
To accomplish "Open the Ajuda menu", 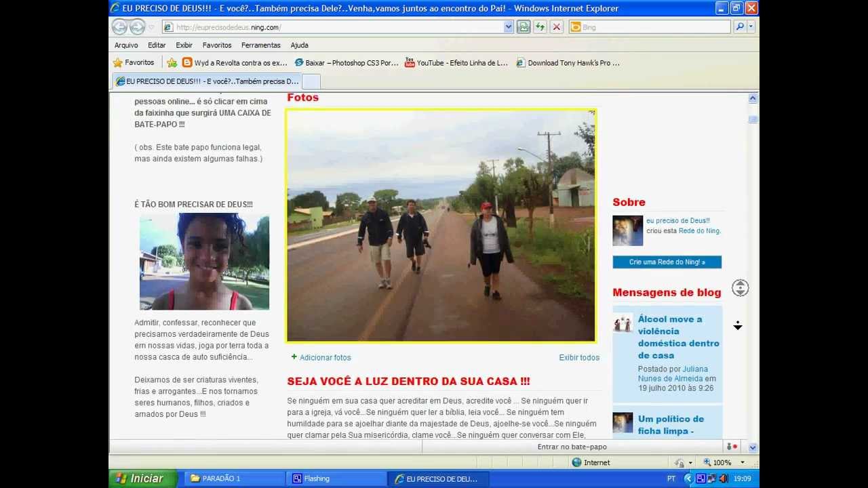I will (299, 45).
